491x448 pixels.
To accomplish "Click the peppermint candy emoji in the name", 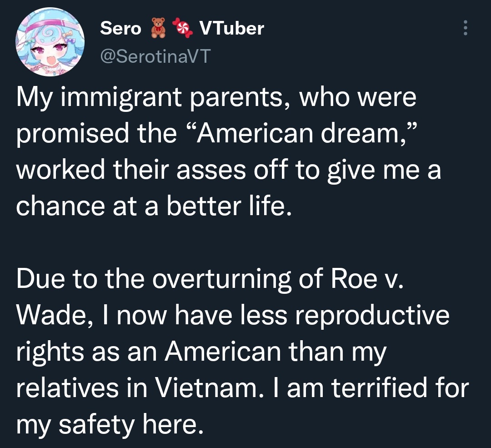I will [x=185, y=28].
